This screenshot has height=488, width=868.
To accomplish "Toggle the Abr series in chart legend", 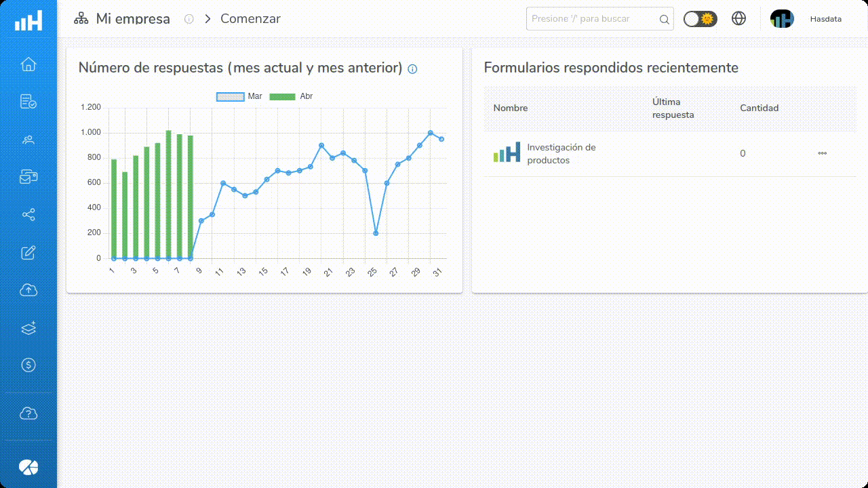I will tap(291, 96).
